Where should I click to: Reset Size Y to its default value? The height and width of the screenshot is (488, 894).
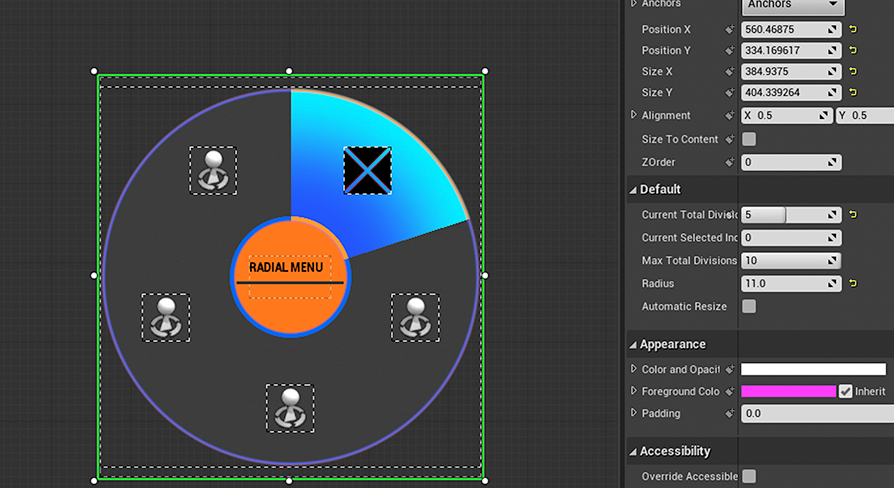(x=853, y=93)
